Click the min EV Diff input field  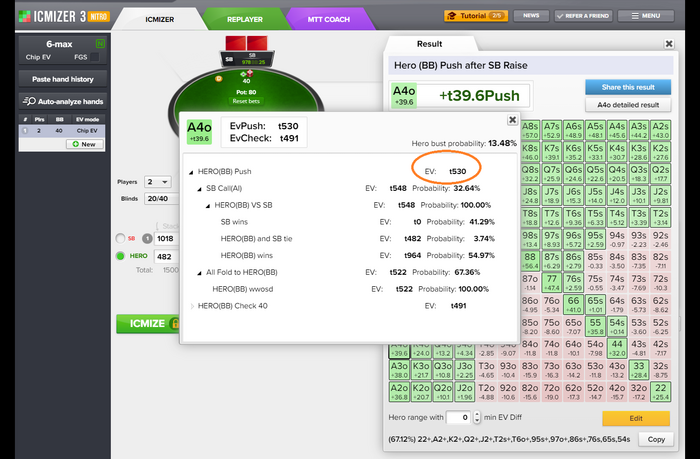[458, 417]
